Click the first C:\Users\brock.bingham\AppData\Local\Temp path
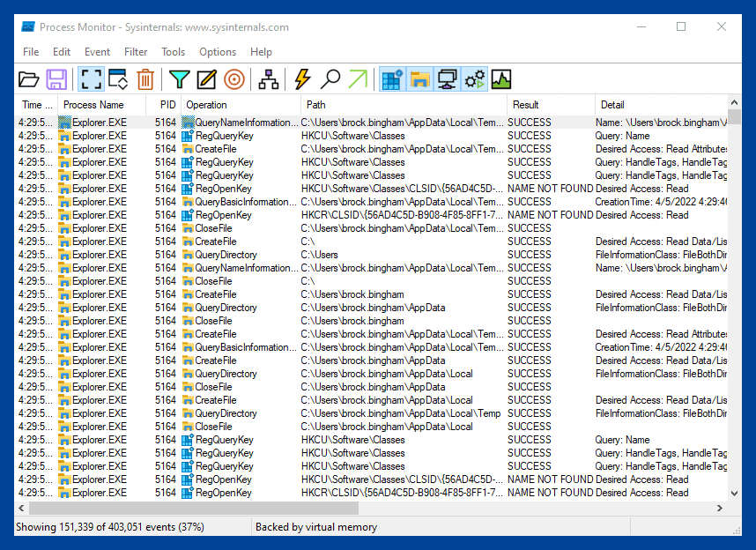Screen dimensions: 756x550 click(x=401, y=413)
